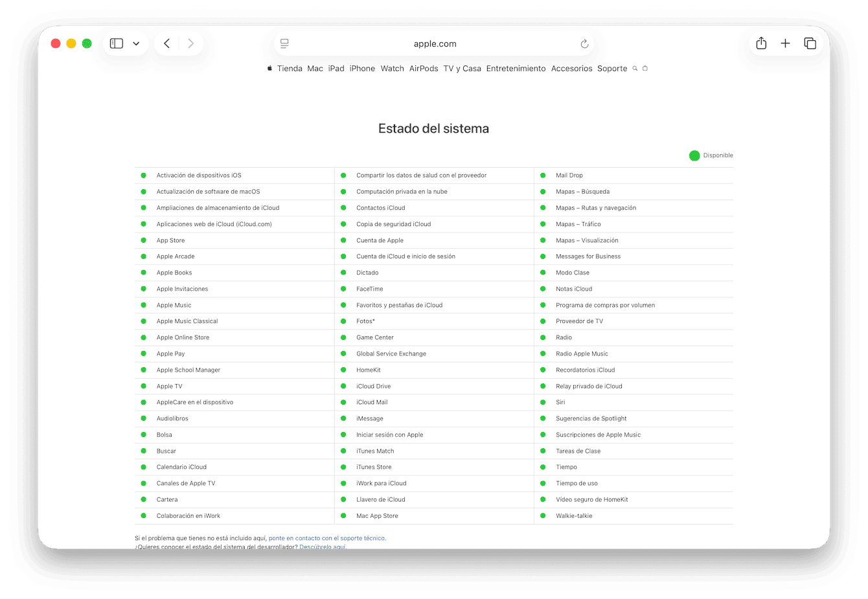
Task: Click the status dot next to App Store
Action: click(x=144, y=240)
